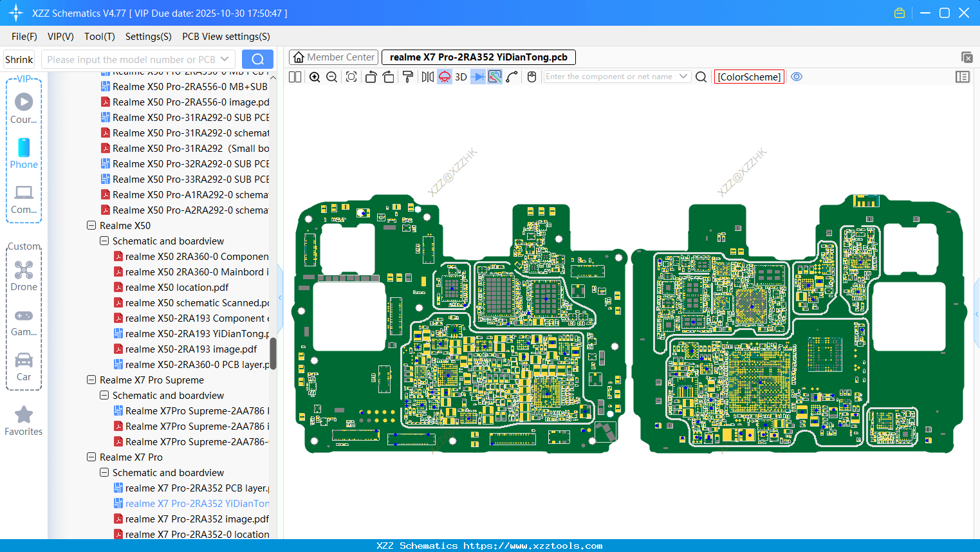Collapse the Realme X50 tree node
Screen dimensions: 980x552
[x=91, y=226]
